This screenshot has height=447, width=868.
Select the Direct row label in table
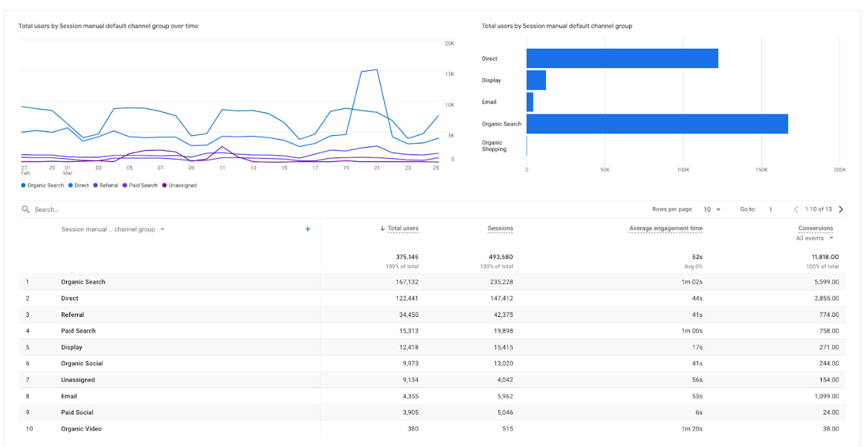point(69,299)
